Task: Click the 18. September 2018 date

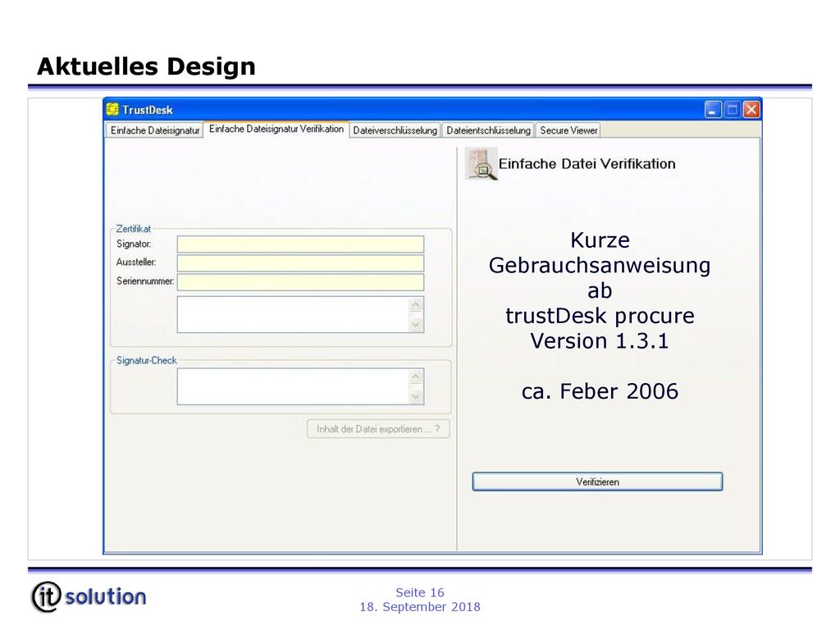Action: pos(420,607)
